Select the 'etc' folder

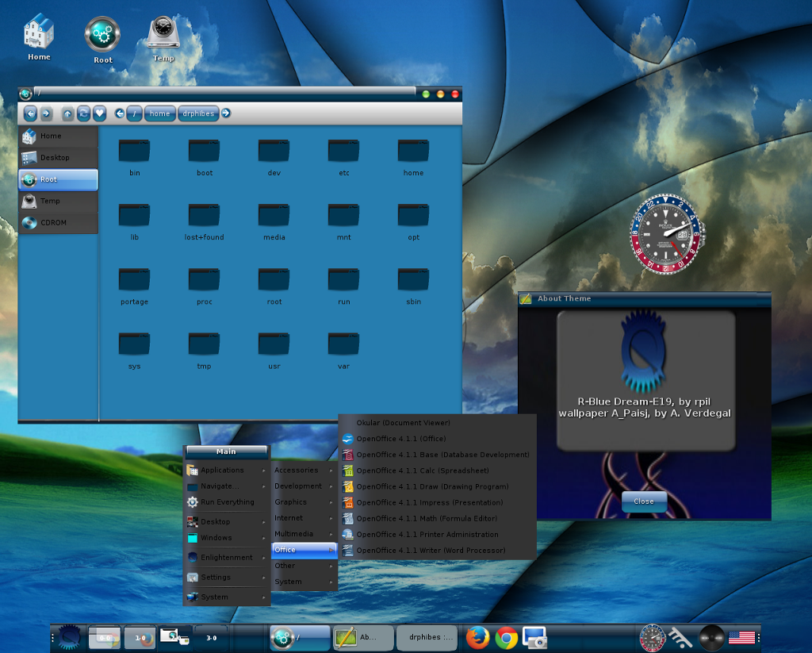click(343, 156)
